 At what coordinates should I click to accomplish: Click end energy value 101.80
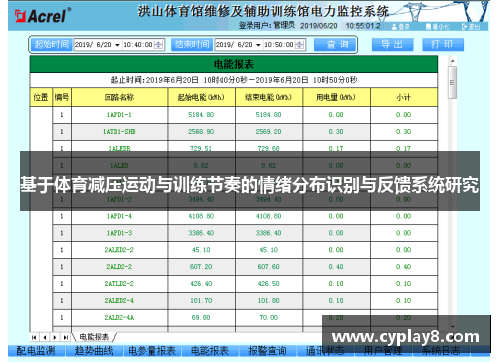click(x=269, y=301)
